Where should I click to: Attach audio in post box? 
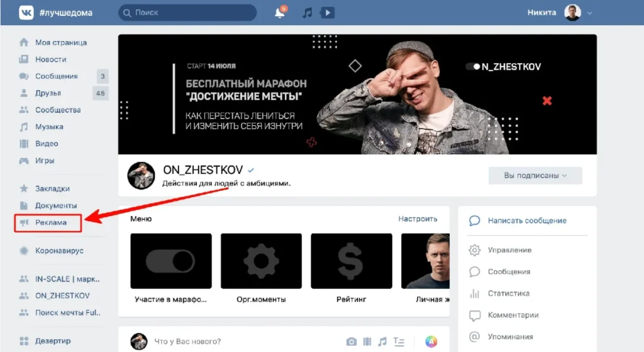click(x=382, y=341)
